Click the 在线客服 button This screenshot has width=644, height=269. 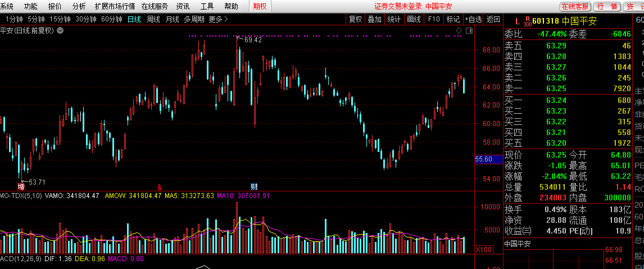575,7
